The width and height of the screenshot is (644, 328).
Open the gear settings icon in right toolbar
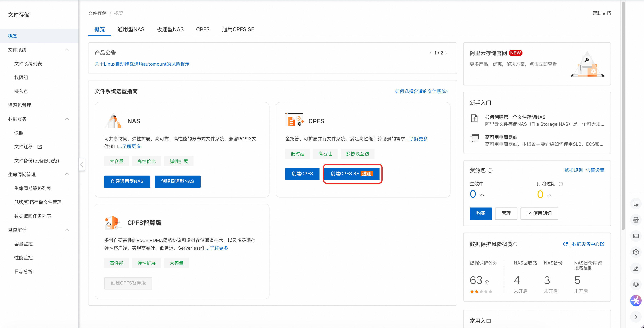(x=636, y=252)
